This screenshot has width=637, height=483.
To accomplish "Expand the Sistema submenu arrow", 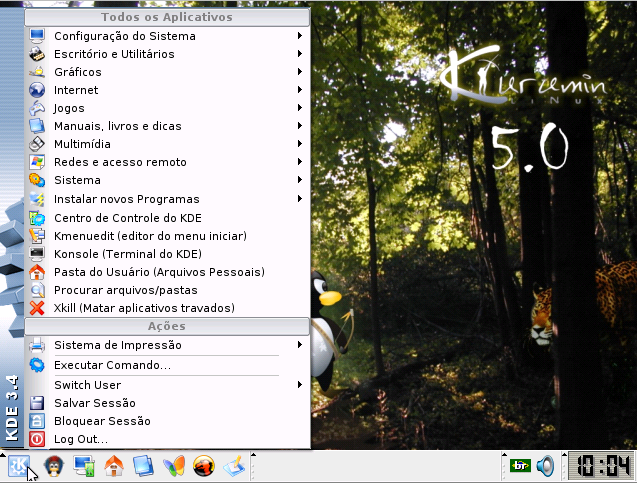I will (x=300, y=180).
